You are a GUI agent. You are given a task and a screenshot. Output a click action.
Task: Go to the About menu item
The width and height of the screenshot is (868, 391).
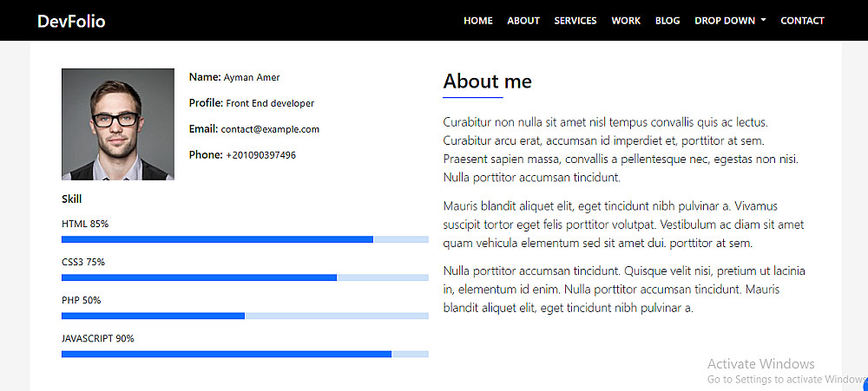click(x=523, y=21)
